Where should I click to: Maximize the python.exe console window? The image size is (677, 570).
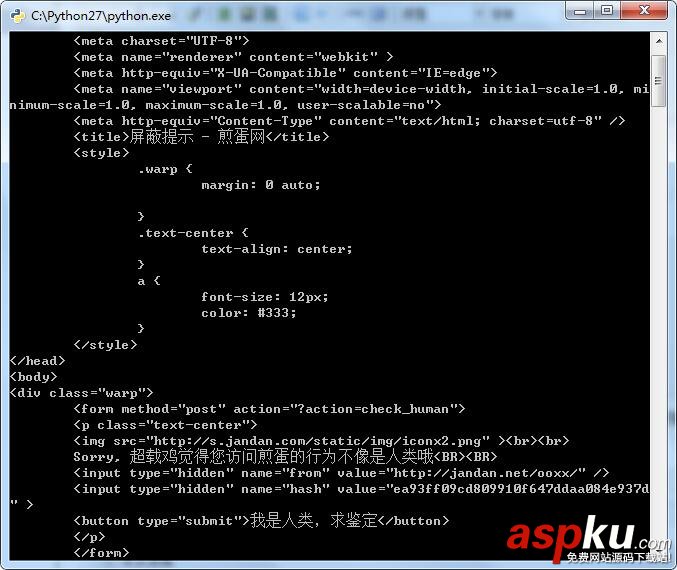point(607,11)
